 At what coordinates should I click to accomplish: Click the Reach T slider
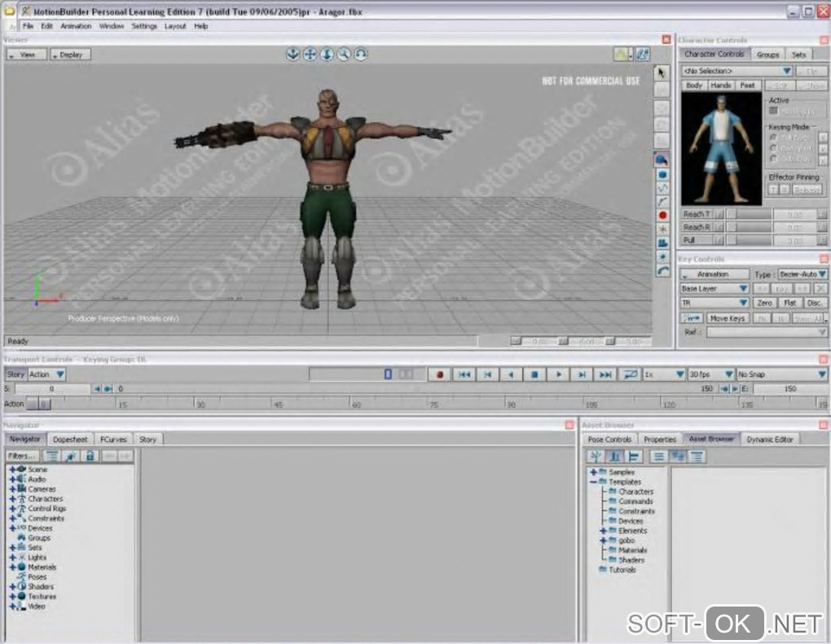pos(748,214)
